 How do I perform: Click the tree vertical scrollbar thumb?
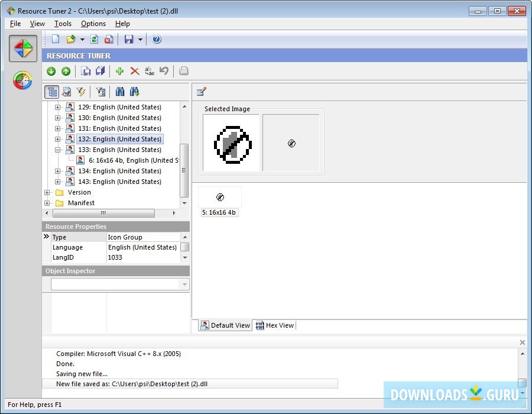(x=184, y=170)
